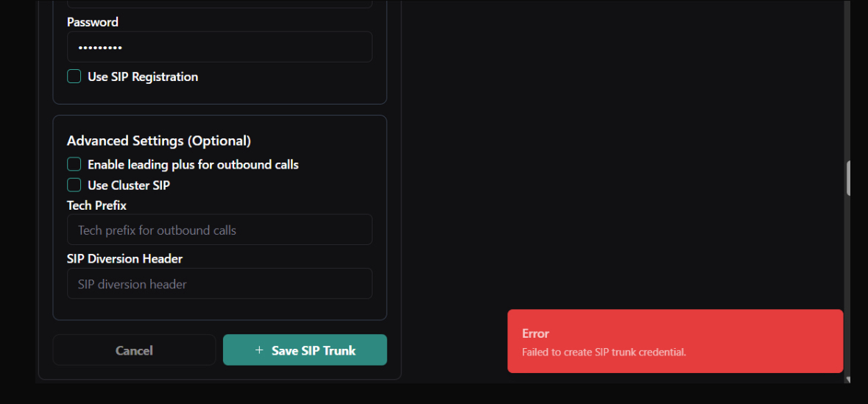Toggle the Use SIP Registration checkbox
The height and width of the screenshot is (404, 868).
(x=74, y=77)
